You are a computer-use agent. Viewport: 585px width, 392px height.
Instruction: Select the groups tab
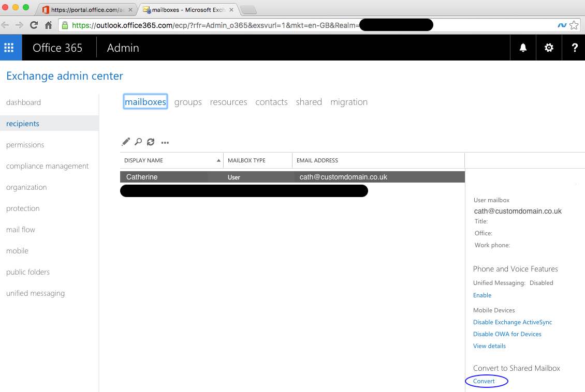(188, 102)
